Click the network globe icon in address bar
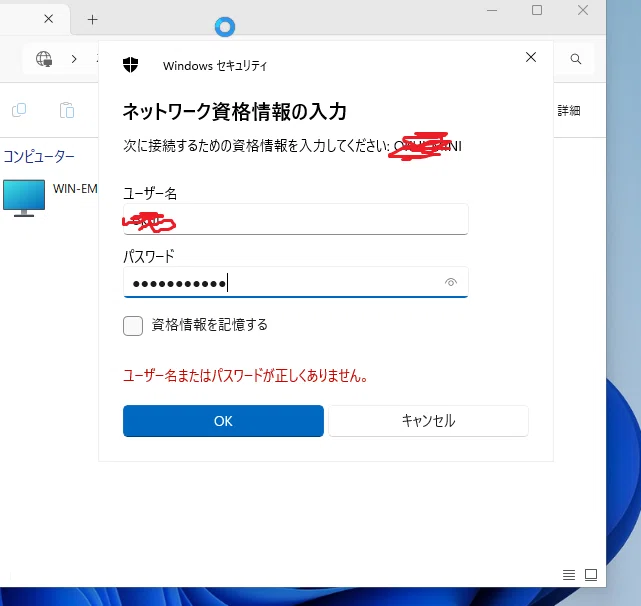The image size is (641, 606). click(x=44, y=59)
